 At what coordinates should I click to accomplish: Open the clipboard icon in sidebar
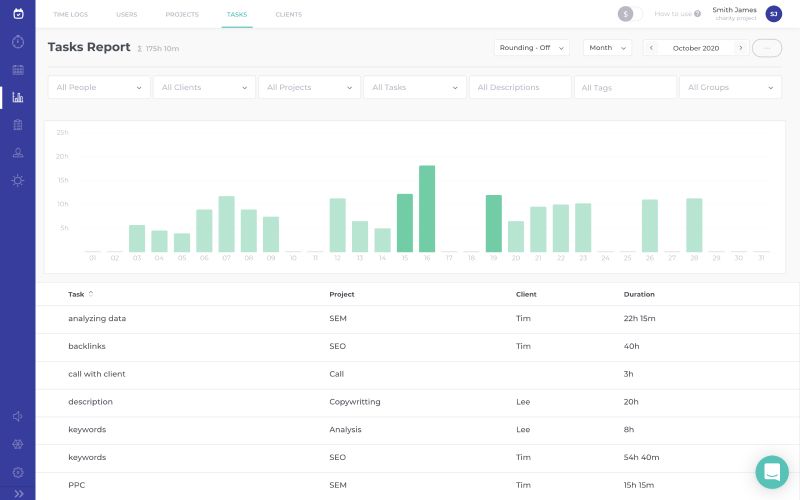pyautogui.click(x=18, y=125)
